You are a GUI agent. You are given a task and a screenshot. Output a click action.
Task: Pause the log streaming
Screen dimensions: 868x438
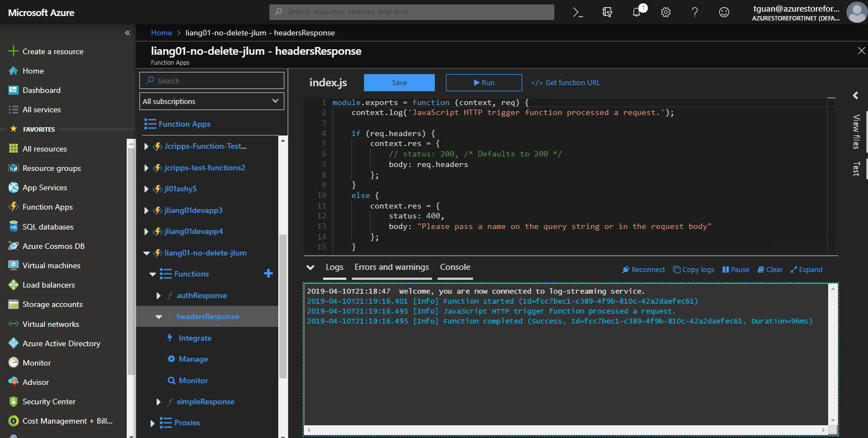[736, 270]
